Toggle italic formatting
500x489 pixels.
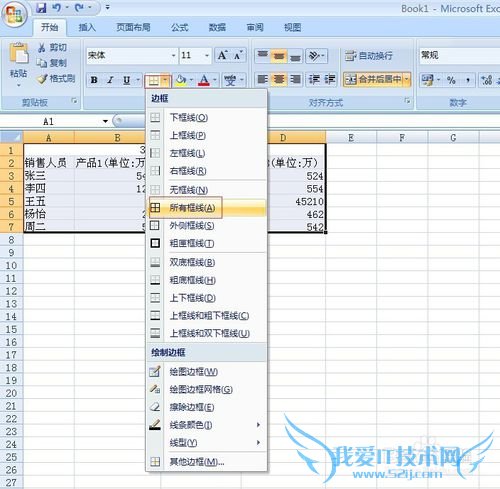click(110, 80)
